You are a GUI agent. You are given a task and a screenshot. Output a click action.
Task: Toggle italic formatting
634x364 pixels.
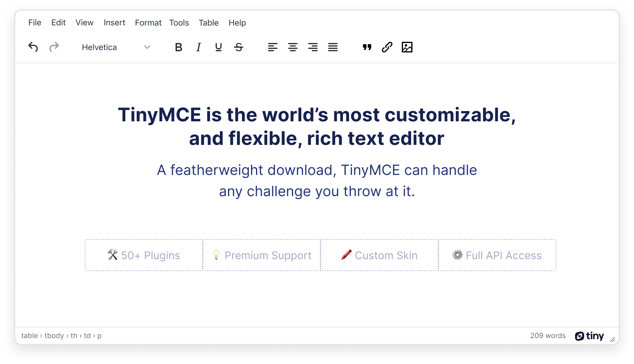(199, 47)
